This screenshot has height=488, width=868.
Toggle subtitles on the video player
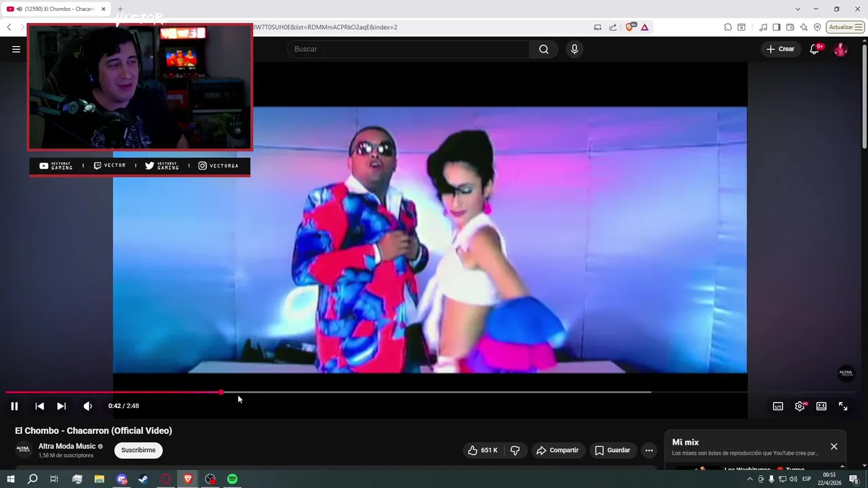[x=778, y=406]
